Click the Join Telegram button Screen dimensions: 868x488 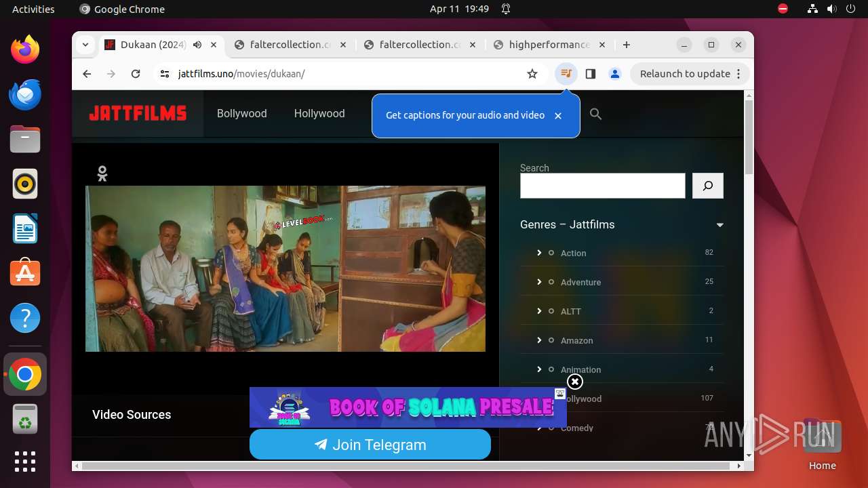(370, 445)
